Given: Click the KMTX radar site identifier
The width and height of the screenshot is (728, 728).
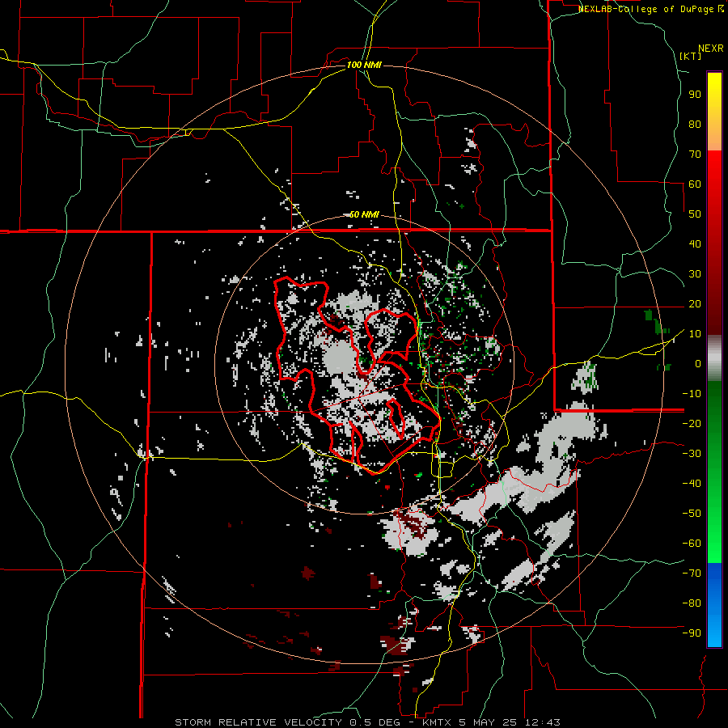Looking at the screenshot, I should 438,722.
